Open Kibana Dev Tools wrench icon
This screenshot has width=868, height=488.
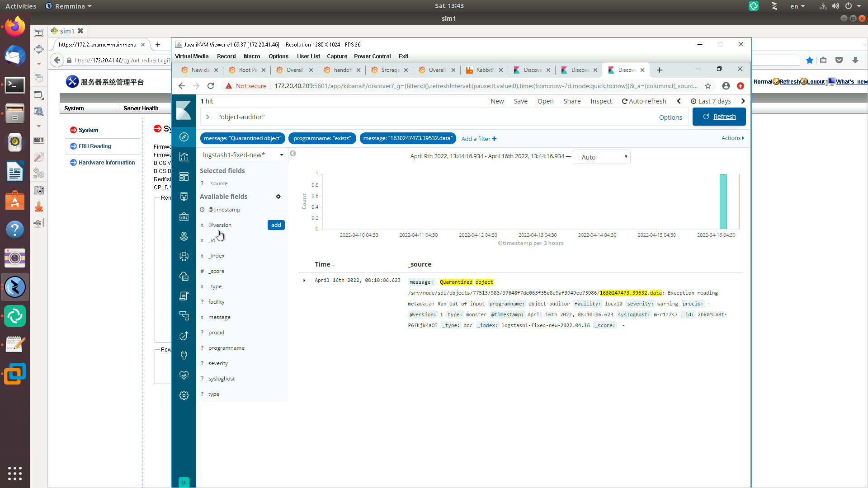(184, 356)
